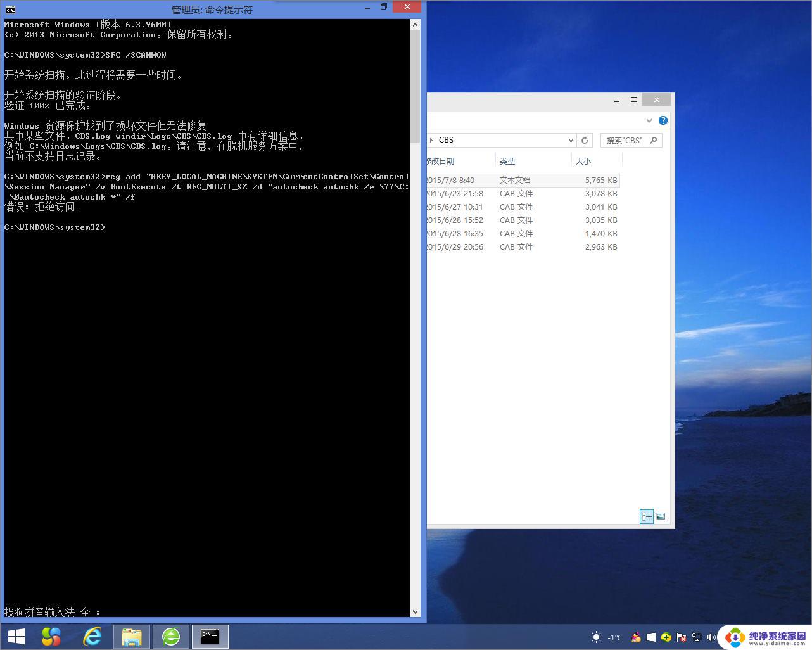Click the 1,470 KB size cell
The width and height of the screenshot is (812, 650).
tap(600, 234)
